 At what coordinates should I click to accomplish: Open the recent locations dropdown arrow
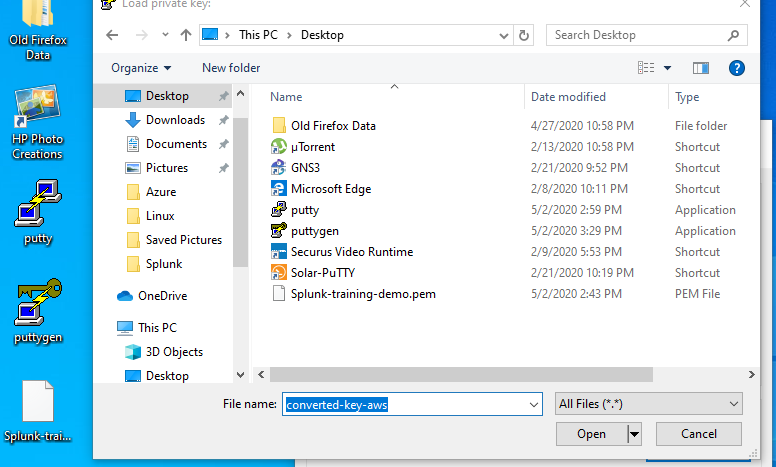[165, 35]
